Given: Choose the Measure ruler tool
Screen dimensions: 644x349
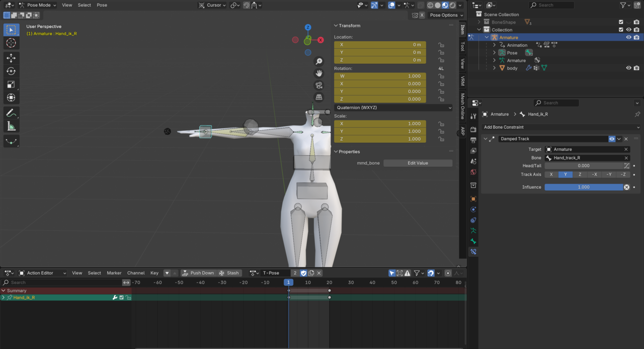Looking at the screenshot, I should pos(11,126).
